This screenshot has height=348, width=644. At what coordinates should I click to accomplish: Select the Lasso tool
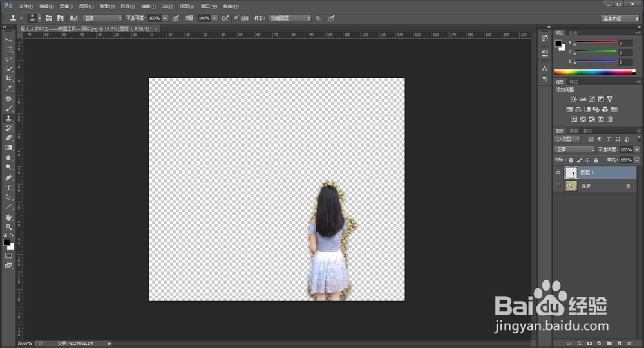(x=8, y=59)
